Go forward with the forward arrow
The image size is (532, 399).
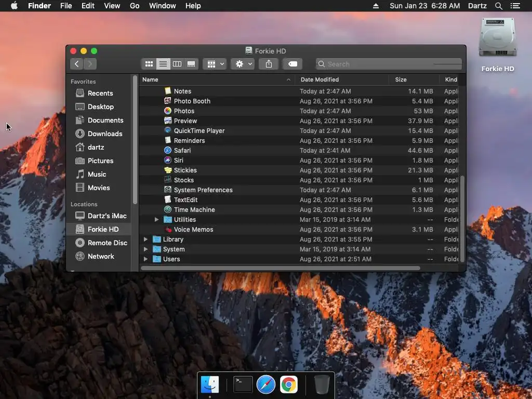click(x=90, y=64)
